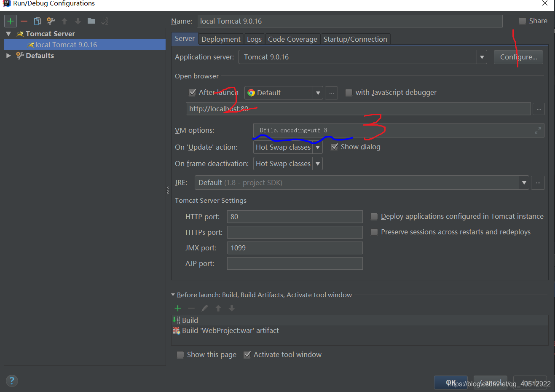Add a new before launch task
555x392 pixels.
coord(178,308)
